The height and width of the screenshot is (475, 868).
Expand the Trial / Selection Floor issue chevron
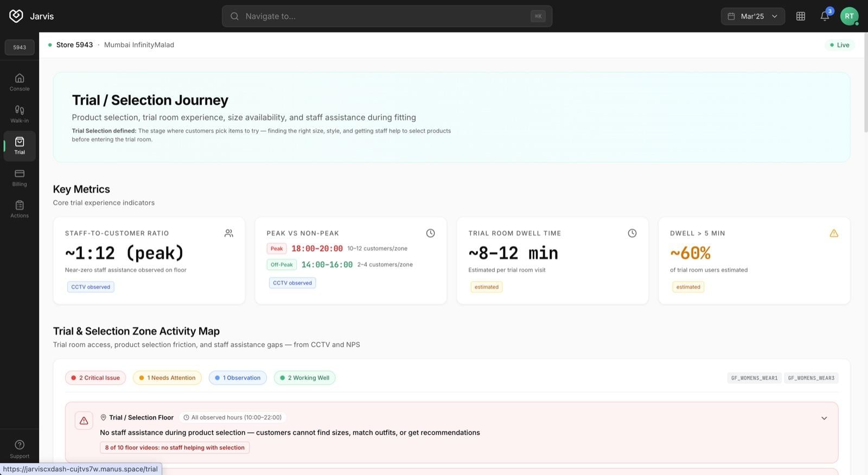pyautogui.click(x=824, y=418)
